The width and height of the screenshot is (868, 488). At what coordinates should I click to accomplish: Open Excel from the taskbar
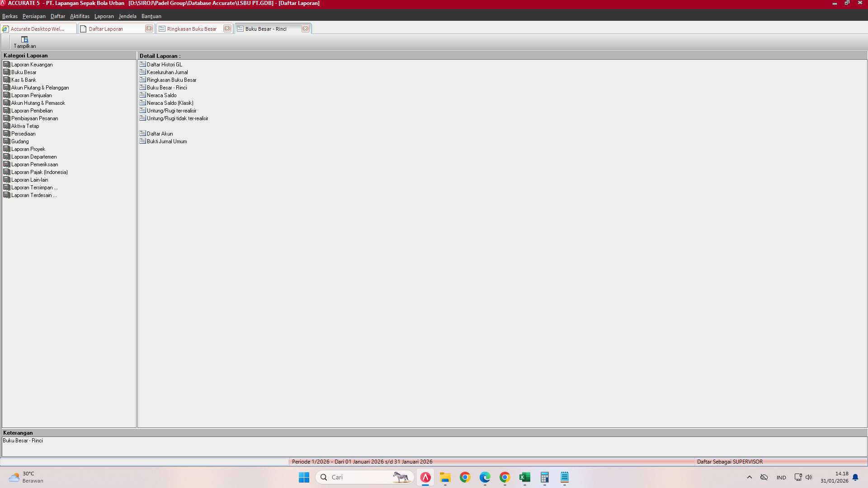pos(524,477)
